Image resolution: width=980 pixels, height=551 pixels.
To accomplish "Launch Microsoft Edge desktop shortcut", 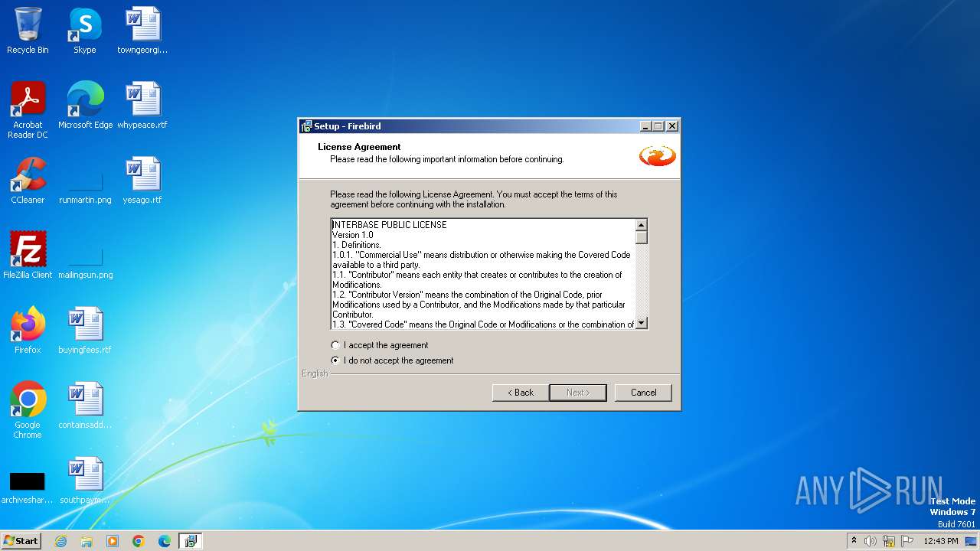I will 85,106.
